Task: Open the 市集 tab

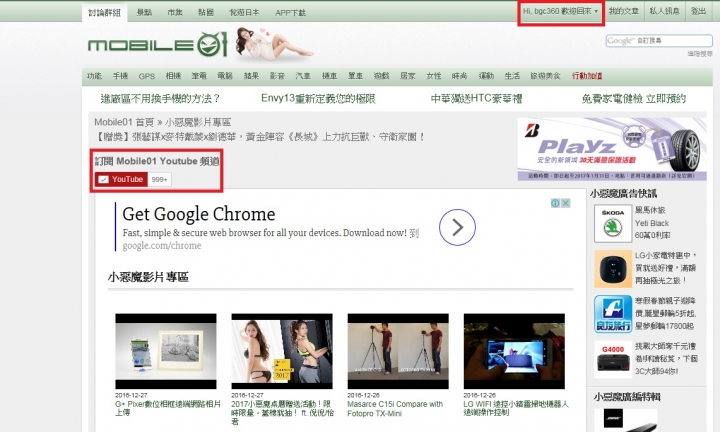Action: [x=175, y=12]
